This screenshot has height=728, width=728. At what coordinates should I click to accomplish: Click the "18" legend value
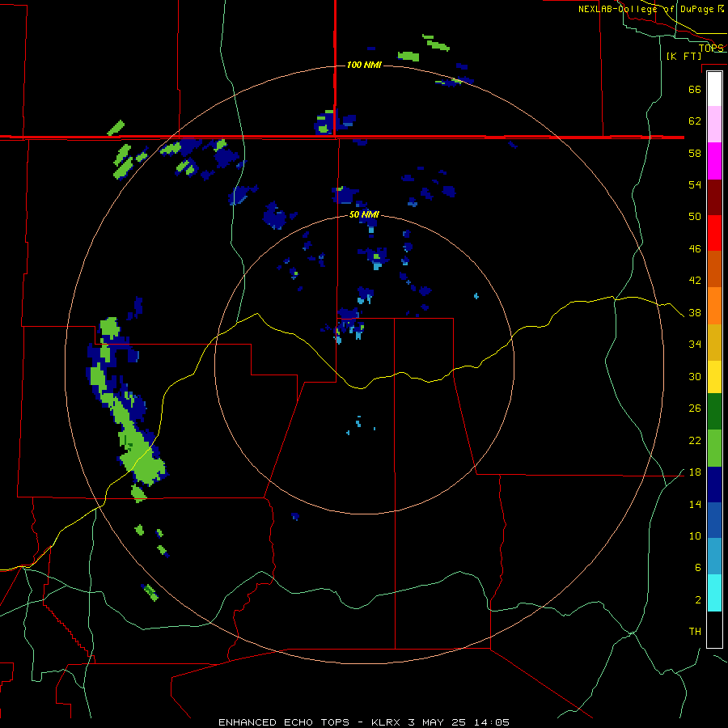(x=695, y=472)
